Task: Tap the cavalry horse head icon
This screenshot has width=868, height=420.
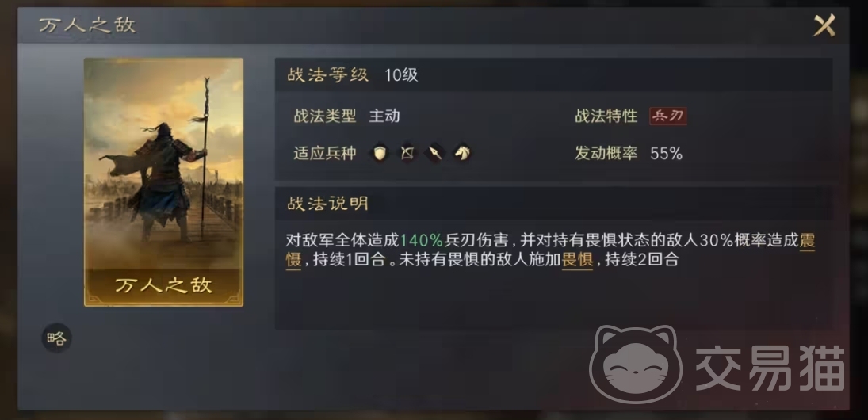Action: [x=463, y=153]
